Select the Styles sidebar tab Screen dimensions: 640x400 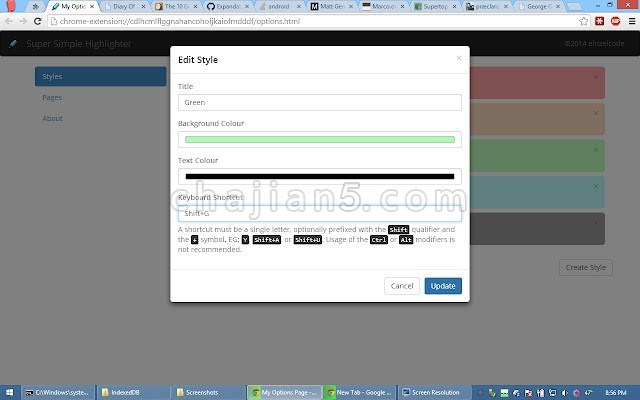pyautogui.click(x=100, y=76)
